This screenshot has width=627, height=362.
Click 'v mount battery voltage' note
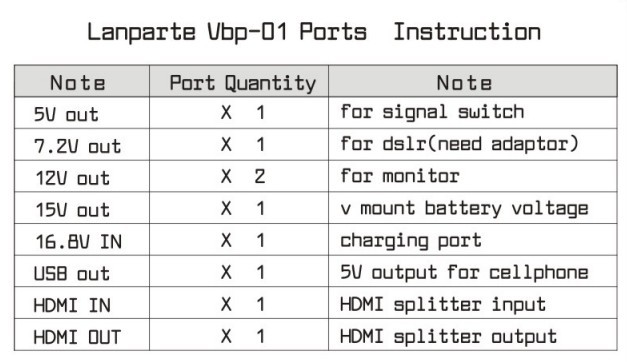pyautogui.click(x=464, y=208)
